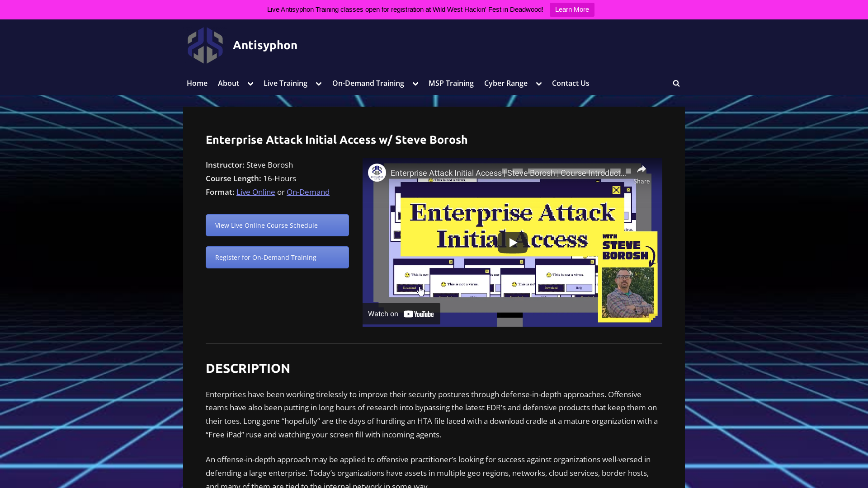This screenshot has height=488, width=868.
Task: Click the Contact Us menu item
Action: click(x=570, y=84)
